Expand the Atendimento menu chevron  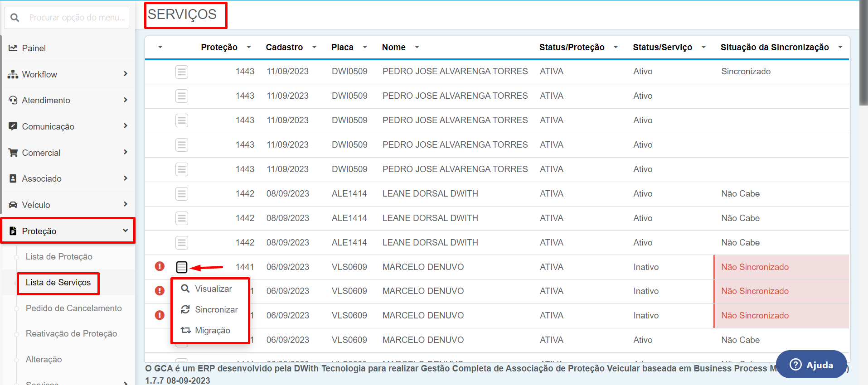pyautogui.click(x=126, y=100)
